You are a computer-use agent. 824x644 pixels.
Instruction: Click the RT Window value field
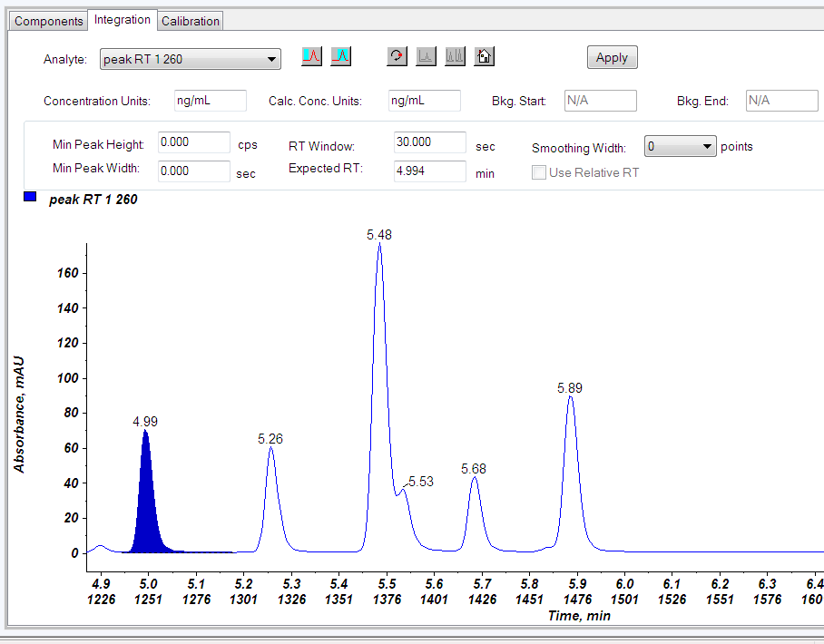[x=429, y=142]
